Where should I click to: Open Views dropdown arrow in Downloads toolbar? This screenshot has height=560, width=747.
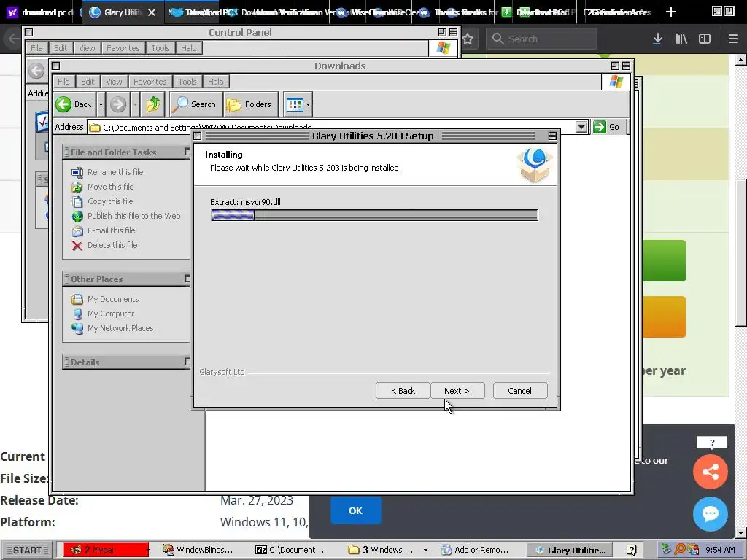309,104
